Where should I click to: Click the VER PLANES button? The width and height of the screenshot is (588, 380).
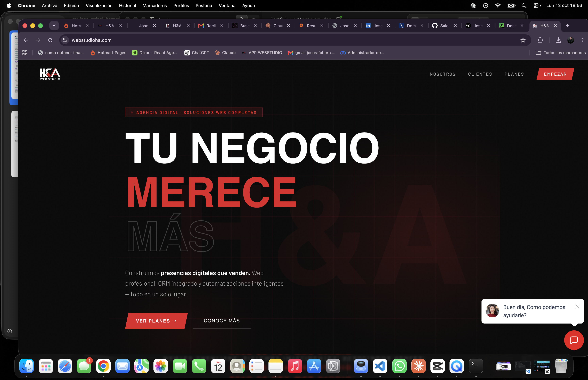(x=156, y=320)
